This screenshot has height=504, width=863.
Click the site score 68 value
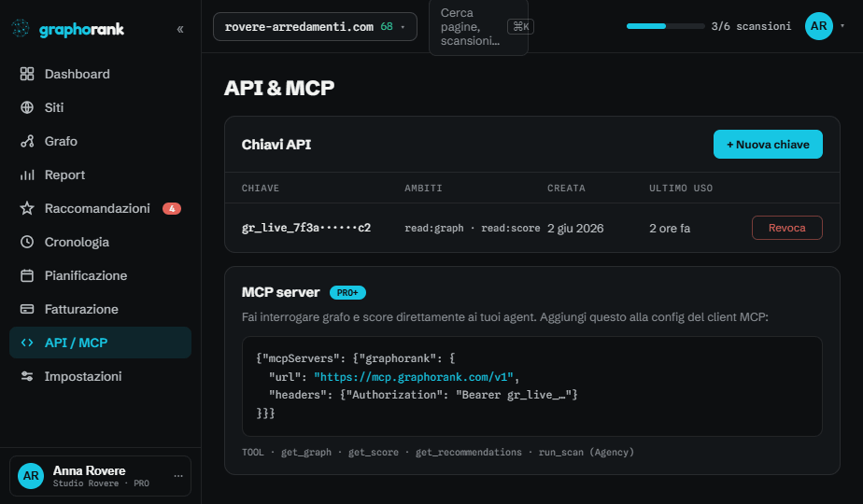pos(387,26)
